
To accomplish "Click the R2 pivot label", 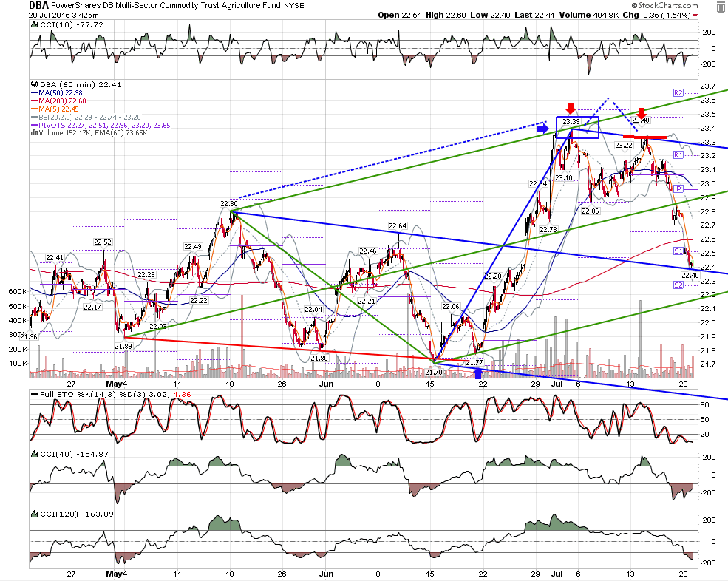I will pos(678,93).
